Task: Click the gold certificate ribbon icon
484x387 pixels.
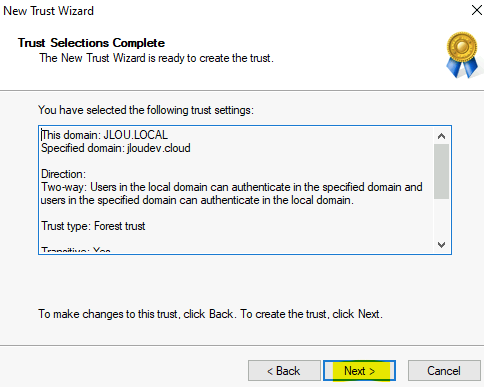Action: [462, 55]
